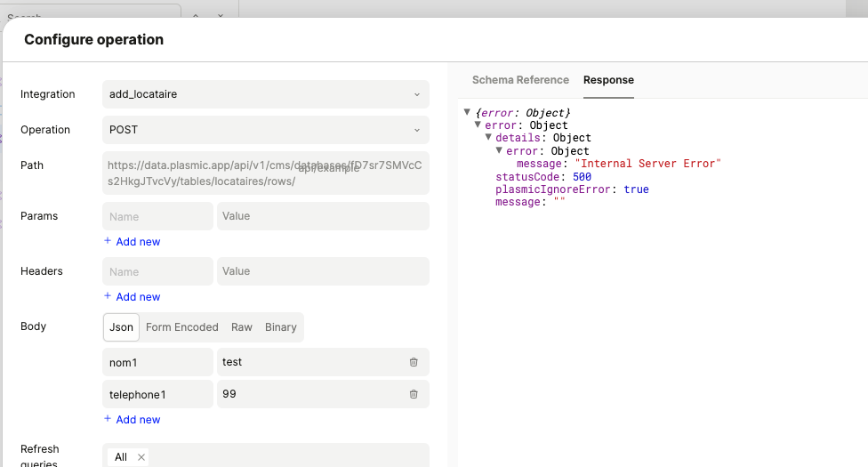Collapse the root error Object node

[x=468, y=112]
